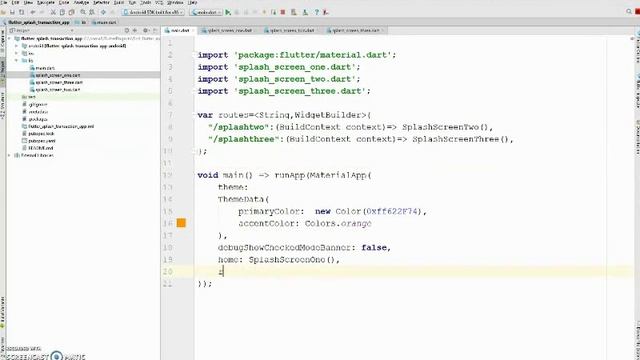Click line number 12 in the gutter
Image resolution: width=640 pixels, height=360 pixels.
(167, 175)
